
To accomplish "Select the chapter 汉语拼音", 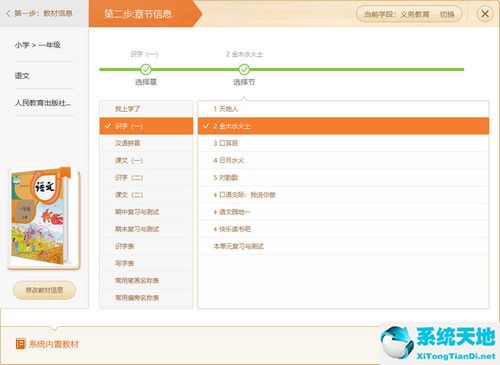I will click(x=146, y=143).
